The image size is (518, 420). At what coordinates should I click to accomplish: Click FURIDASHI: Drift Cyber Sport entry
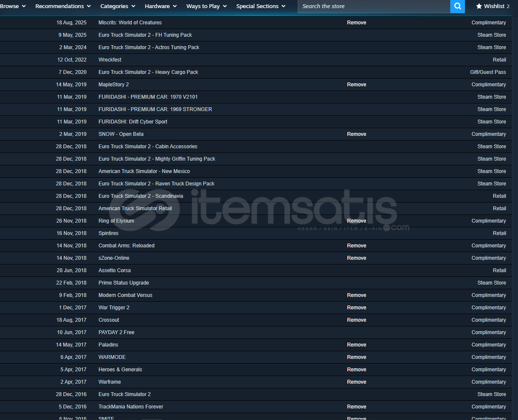133,122
